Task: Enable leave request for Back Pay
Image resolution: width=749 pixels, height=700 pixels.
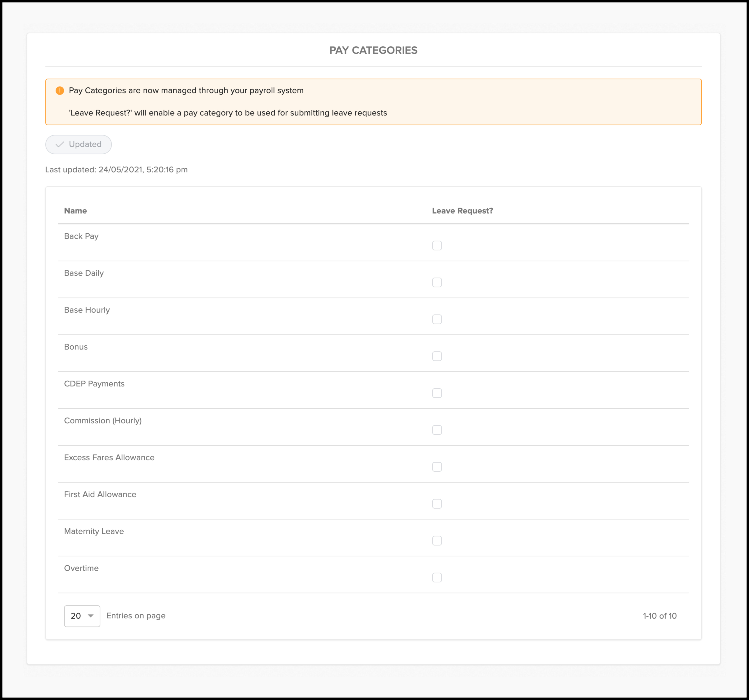Action: (x=437, y=246)
